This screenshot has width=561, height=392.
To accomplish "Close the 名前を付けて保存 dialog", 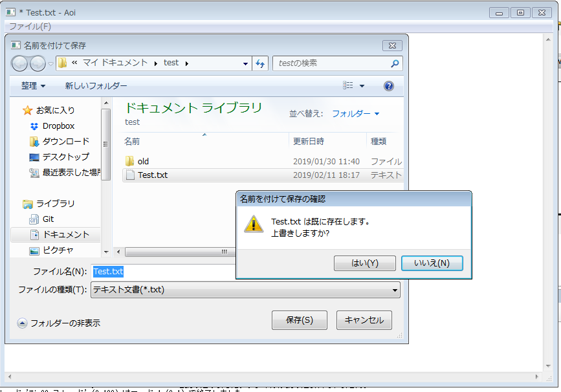I will tap(392, 46).
